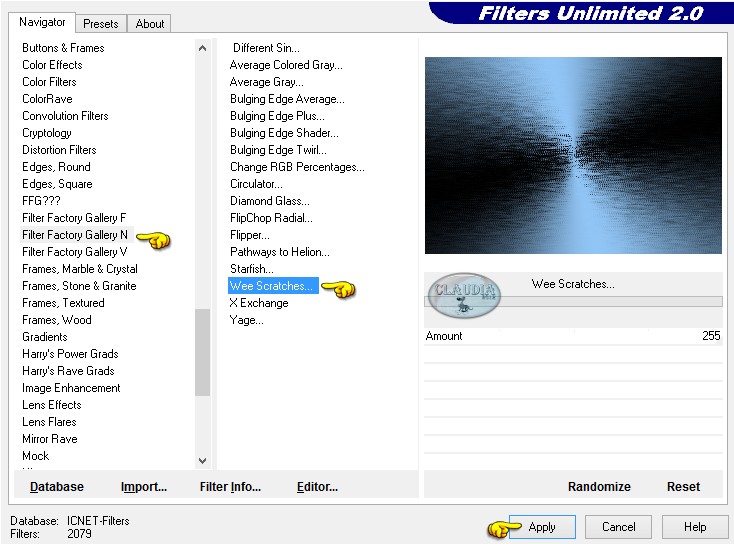The height and width of the screenshot is (544, 734).
Task: Pick the Different Sin... filter
Action: point(266,48)
